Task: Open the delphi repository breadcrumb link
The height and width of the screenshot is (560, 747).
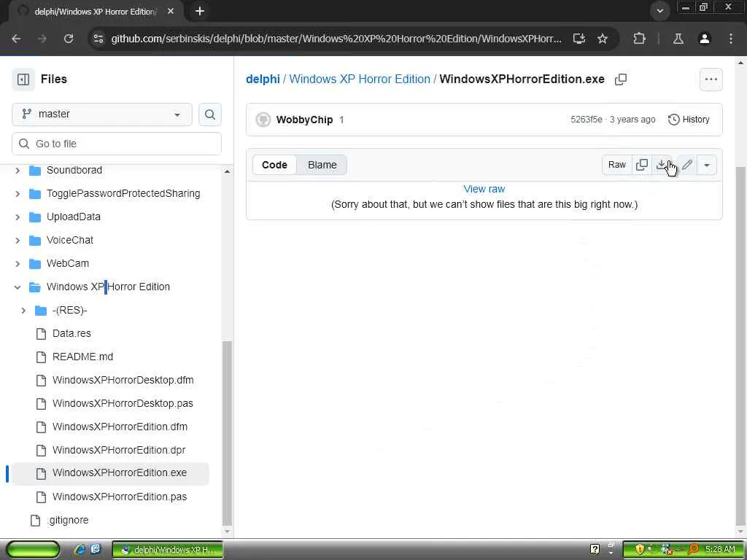Action: coord(263,79)
